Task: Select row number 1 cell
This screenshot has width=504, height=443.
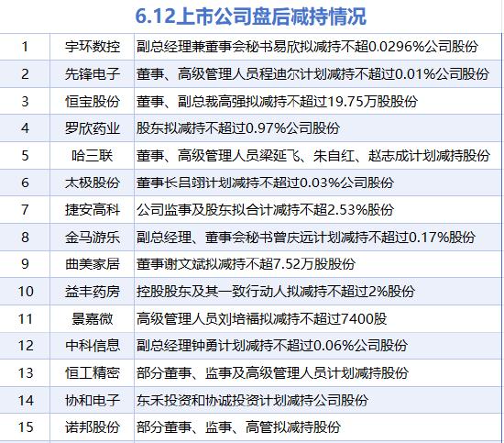Action: point(25,47)
